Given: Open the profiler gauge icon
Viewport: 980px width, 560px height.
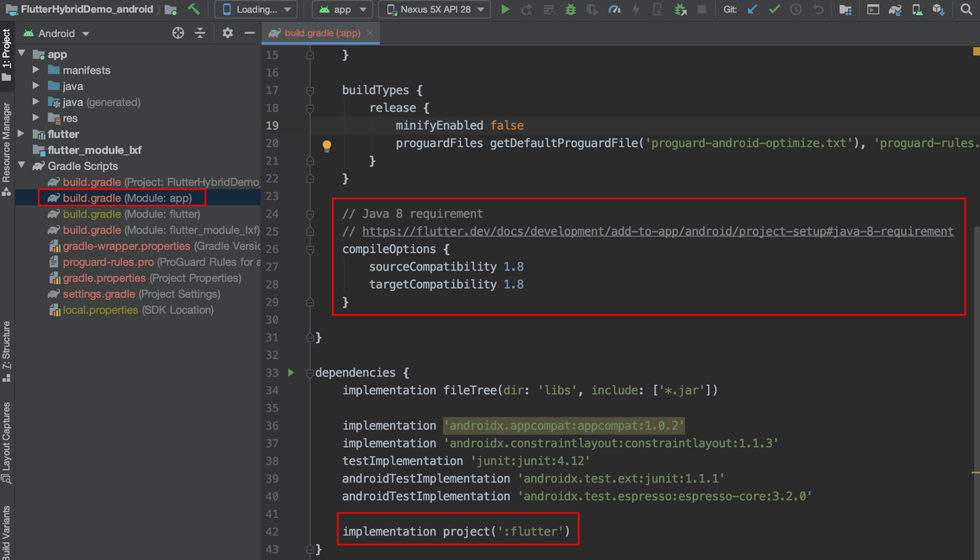Looking at the screenshot, I should [614, 9].
